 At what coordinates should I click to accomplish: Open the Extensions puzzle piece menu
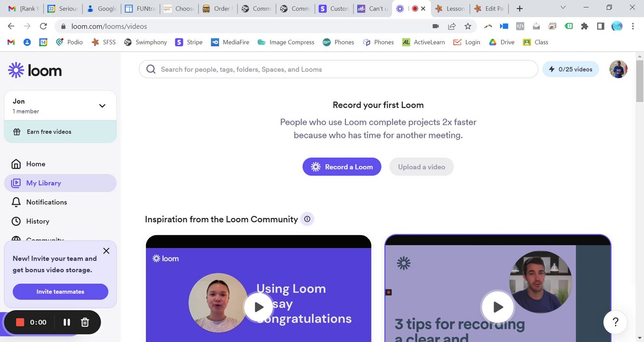point(585,27)
